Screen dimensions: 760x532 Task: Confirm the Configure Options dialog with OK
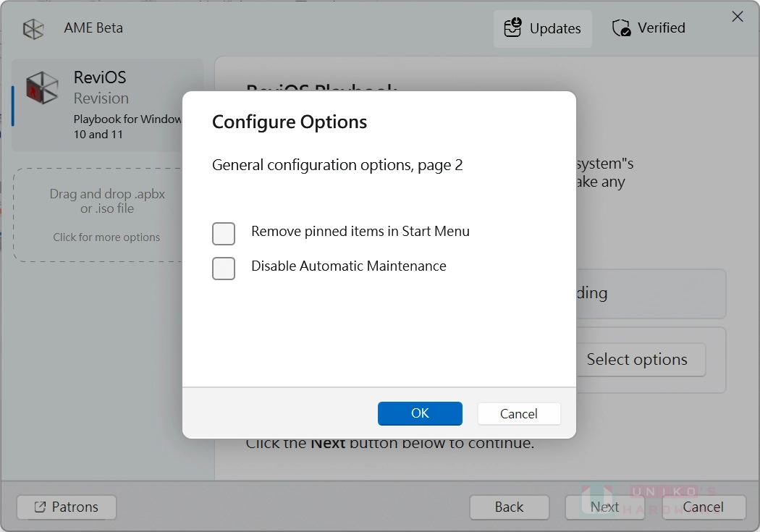(420, 413)
